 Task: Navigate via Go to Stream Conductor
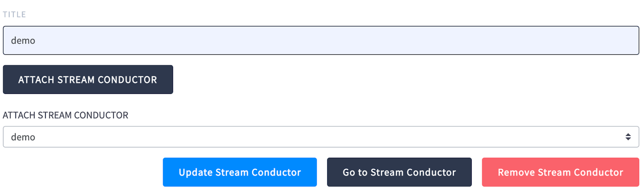399,172
